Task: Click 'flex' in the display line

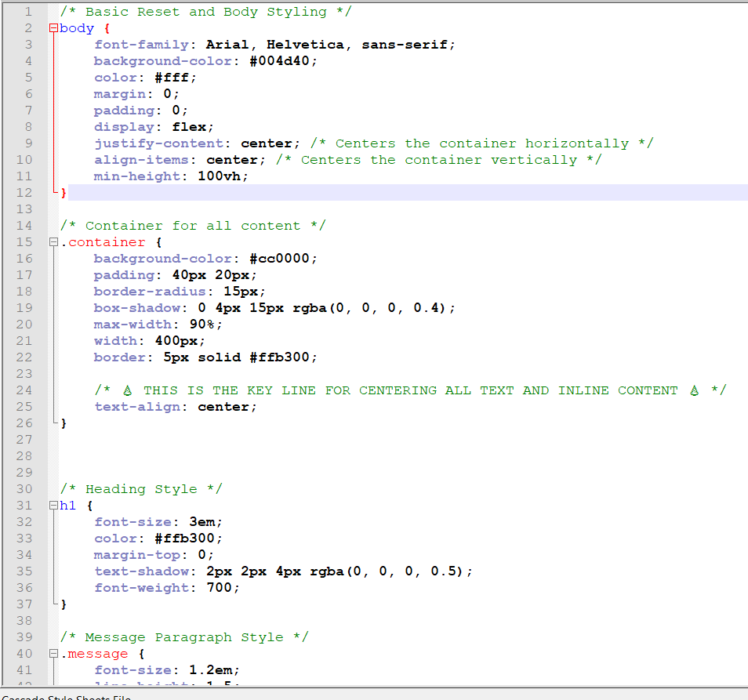Action: (x=190, y=127)
